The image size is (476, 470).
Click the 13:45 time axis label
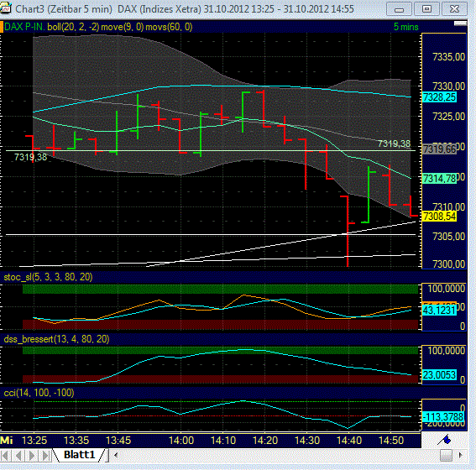(118, 441)
